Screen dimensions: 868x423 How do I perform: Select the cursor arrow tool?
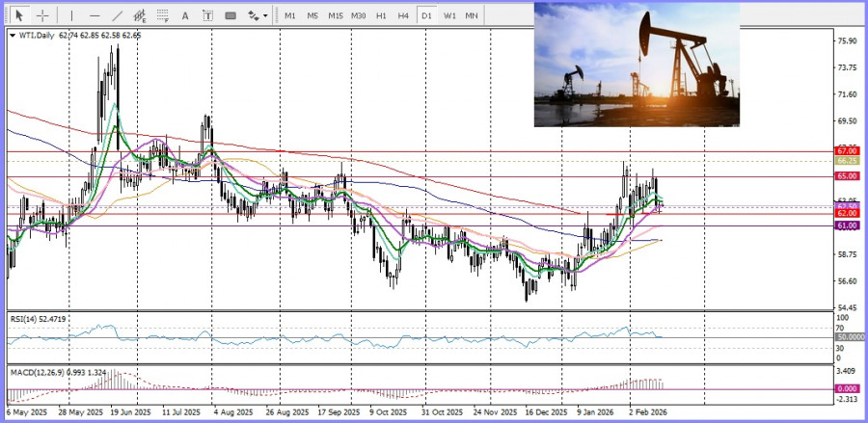click(19, 15)
